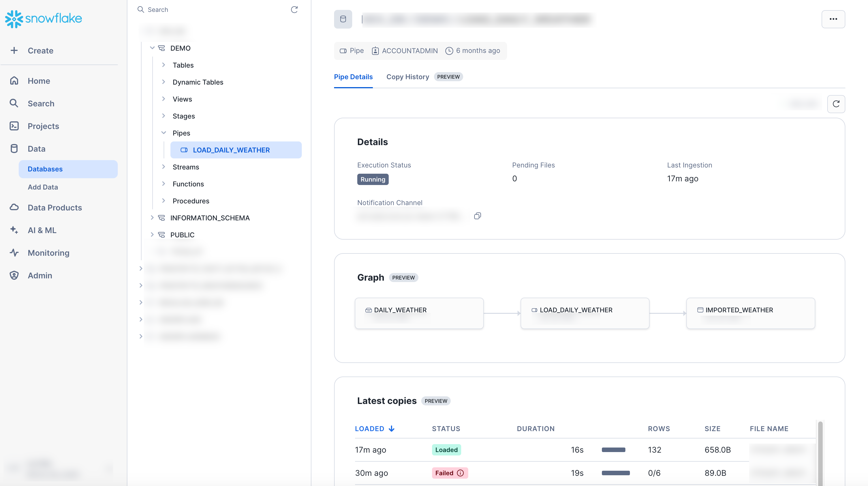Viewport: 868px width, 486px height.
Task: Open LOAD_DAILY_WEATHER pipe node in graph
Action: 585,313
